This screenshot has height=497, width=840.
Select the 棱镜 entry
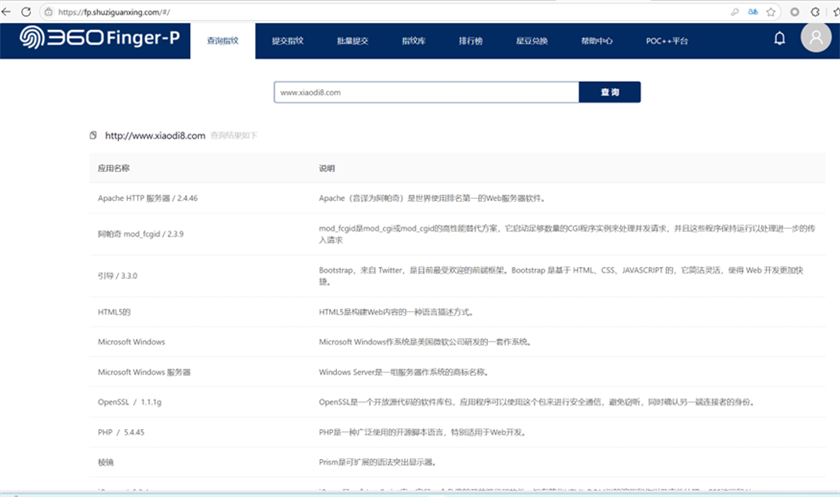click(106, 462)
